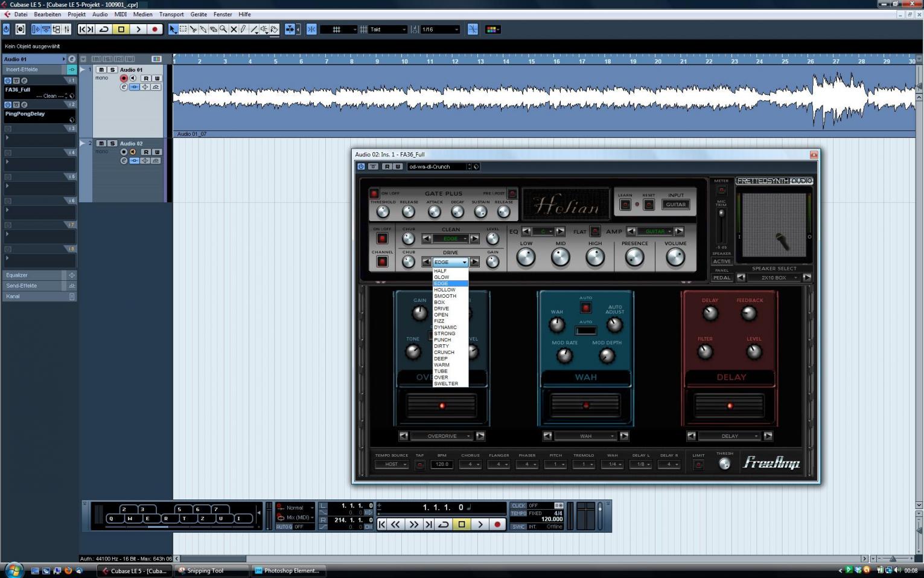
Task: Toggle the Gate PRE\POST red button
Action: point(512,194)
